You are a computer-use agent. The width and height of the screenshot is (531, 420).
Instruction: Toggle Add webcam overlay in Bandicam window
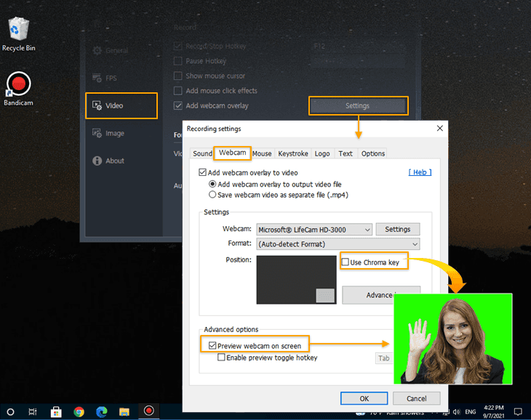point(177,105)
